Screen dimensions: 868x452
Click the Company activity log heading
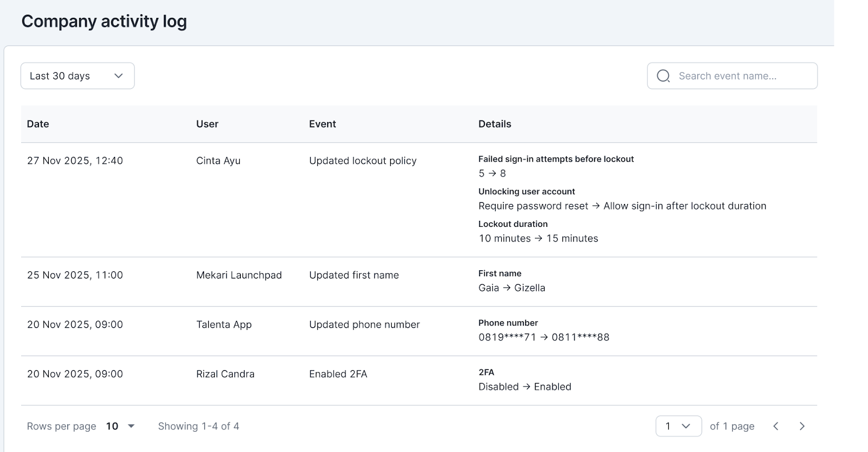pyautogui.click(x=104, y=22)
